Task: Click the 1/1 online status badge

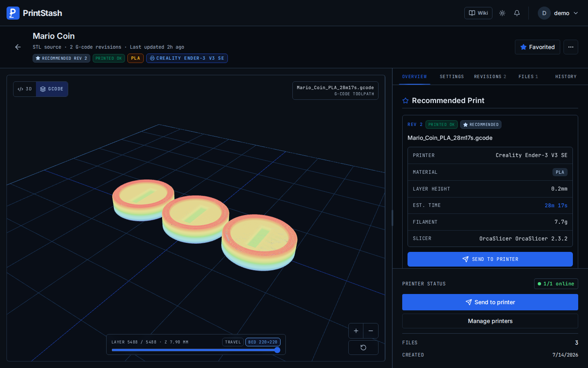Action: tap(556, 284)
